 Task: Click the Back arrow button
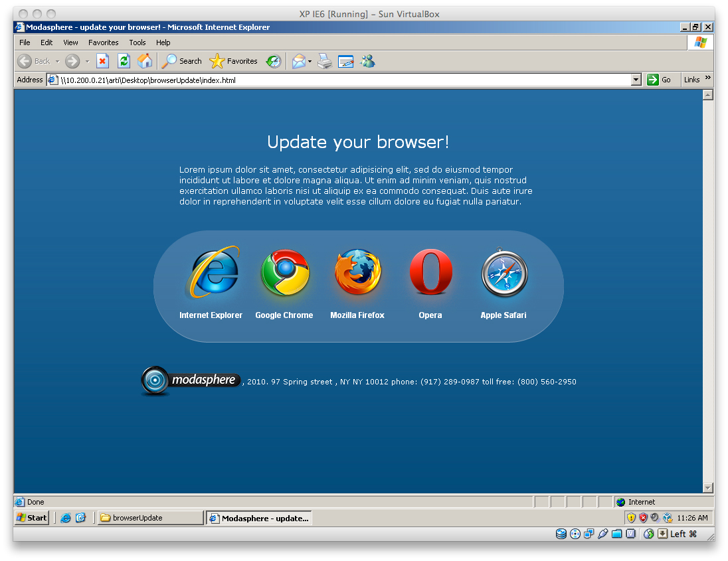tap(25, 61)
